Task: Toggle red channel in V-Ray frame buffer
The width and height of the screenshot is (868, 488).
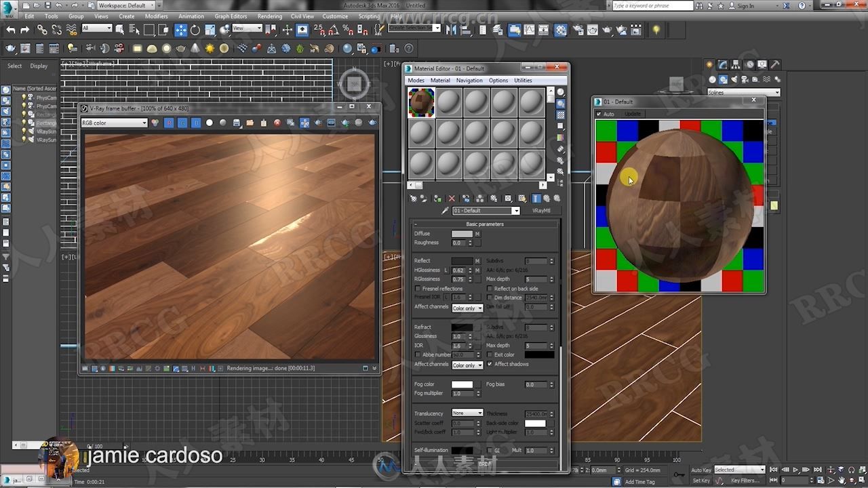Action: point(169,123)
